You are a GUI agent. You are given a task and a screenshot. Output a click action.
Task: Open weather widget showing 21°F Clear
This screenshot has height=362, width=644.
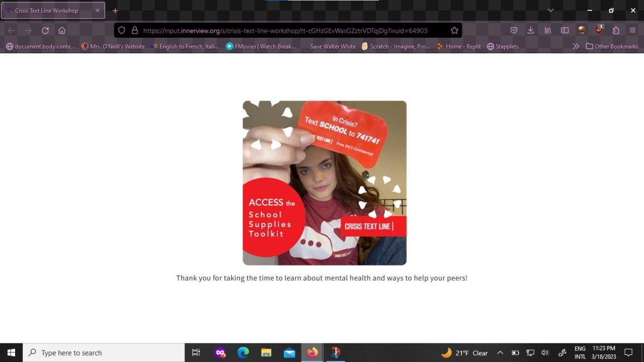pos(464,352)
